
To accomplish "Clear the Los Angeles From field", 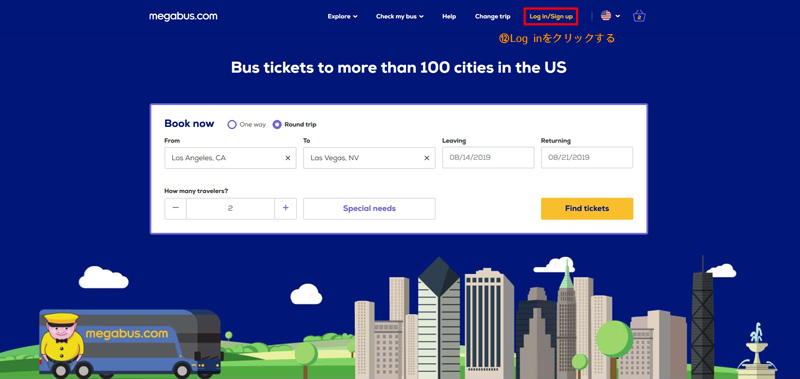I will [x=288, y=158].
